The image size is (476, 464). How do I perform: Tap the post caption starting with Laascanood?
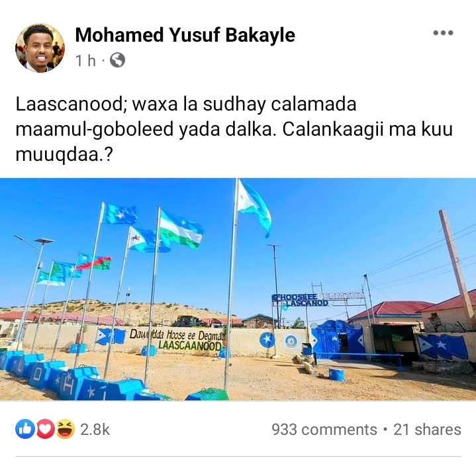click(234, 130)
